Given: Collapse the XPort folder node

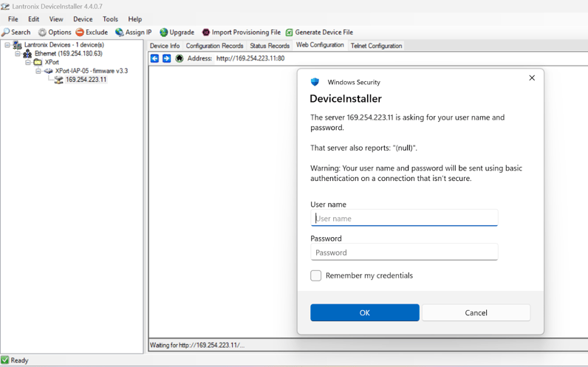Looking at the screenshot, I should 28,62.
